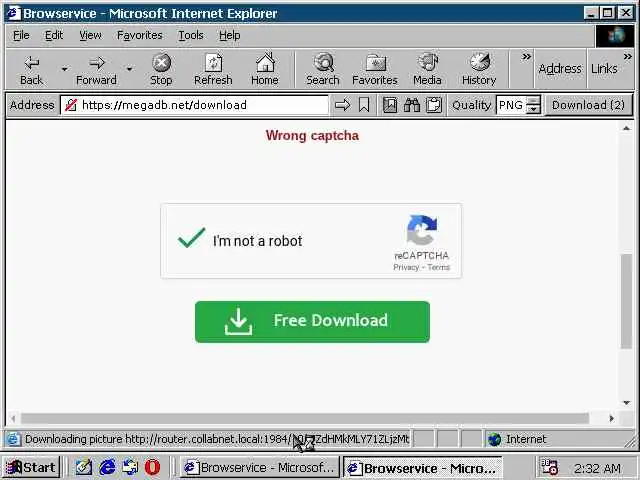The image size is (640, 480).
Task: Open the Back history dropdown arrow
Action: click(x=64, y=69)
